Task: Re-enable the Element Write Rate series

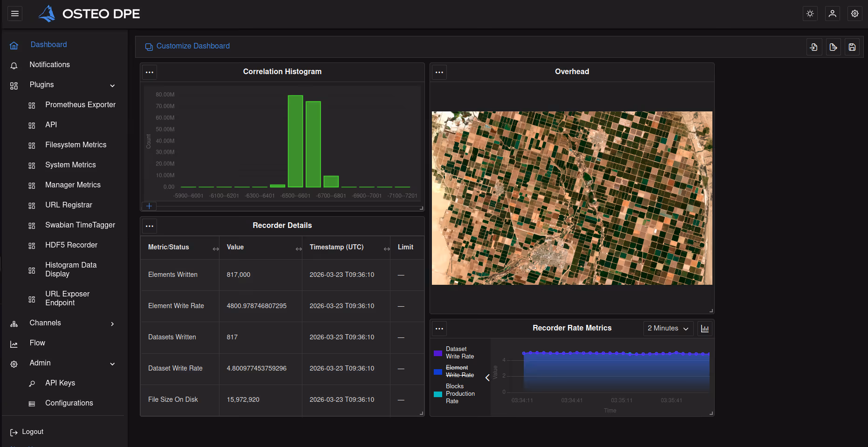Action: (x=459, y=371)
